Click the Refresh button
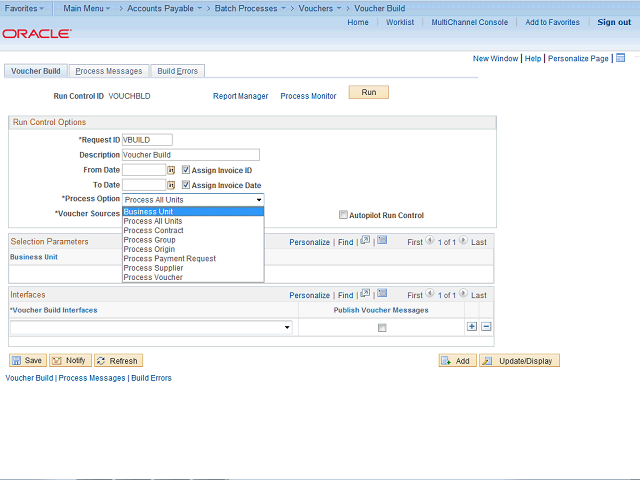Image resolution: width=640 pixels, height=480 pixels. tap(118, 360)
